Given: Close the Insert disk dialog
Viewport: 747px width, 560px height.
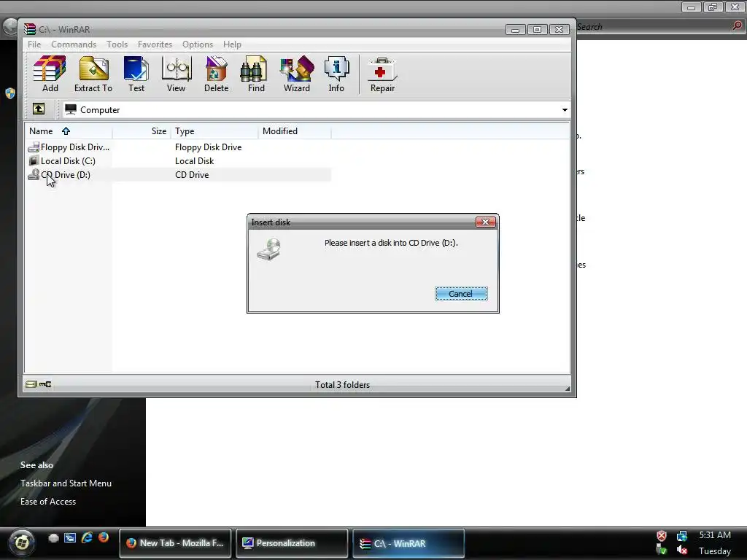Looking at the screenshot, I should coord(485,222).
